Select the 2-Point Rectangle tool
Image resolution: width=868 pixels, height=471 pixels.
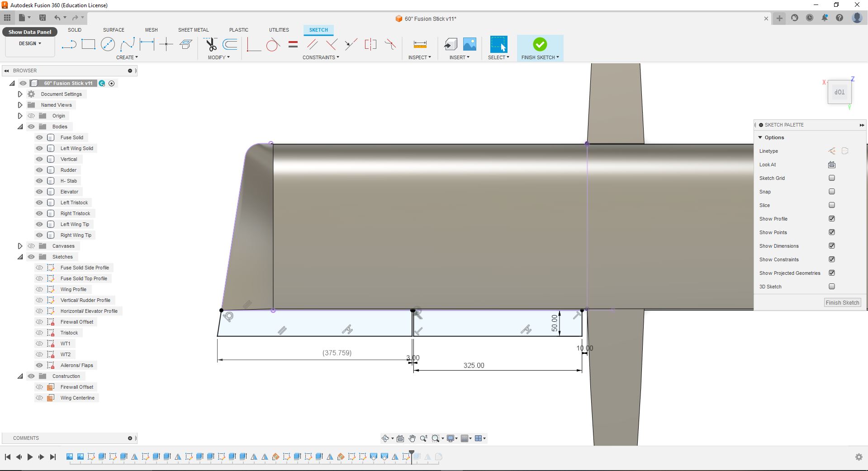[x=88, y=44]
